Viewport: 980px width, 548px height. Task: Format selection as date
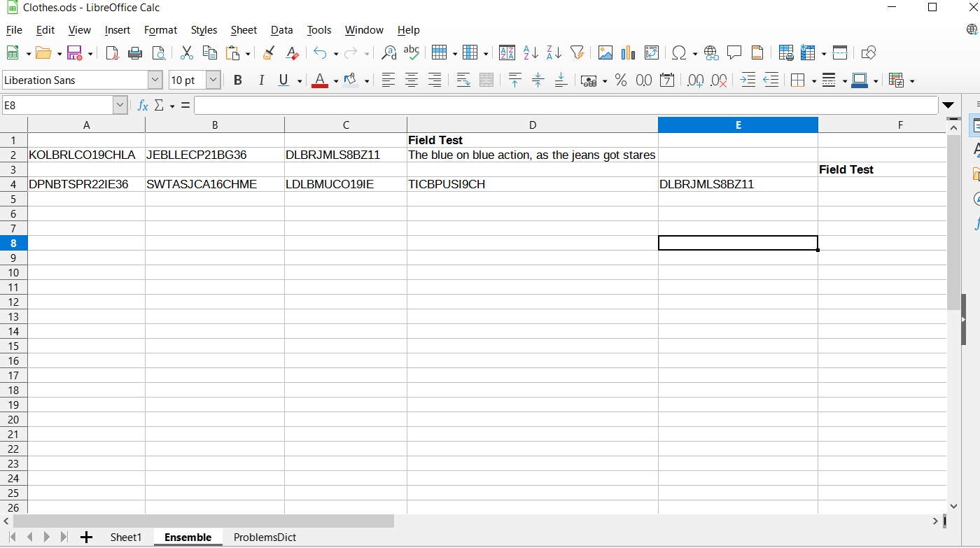(x=667, y=80)
